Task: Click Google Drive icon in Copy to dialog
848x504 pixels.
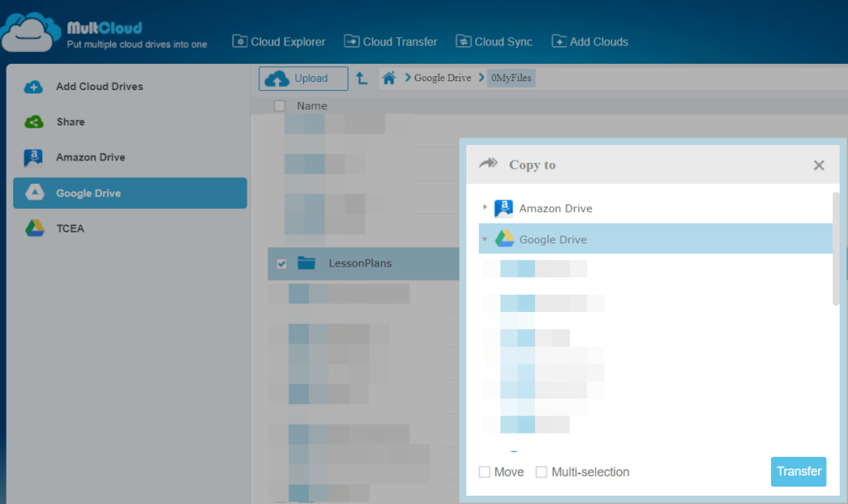Action: 504,239
